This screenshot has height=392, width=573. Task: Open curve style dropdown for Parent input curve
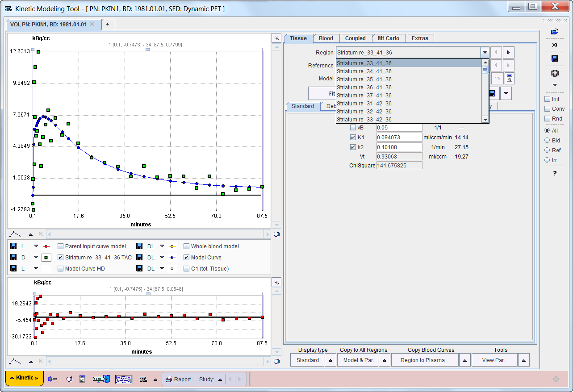click(x=36, y=246)
